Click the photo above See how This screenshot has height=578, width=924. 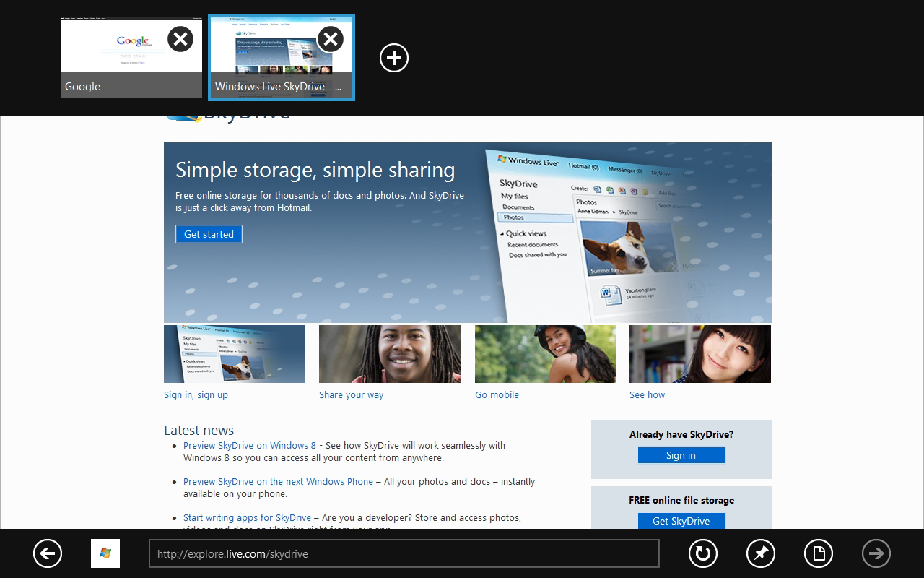pyautogui.click(x=700, y=354)
